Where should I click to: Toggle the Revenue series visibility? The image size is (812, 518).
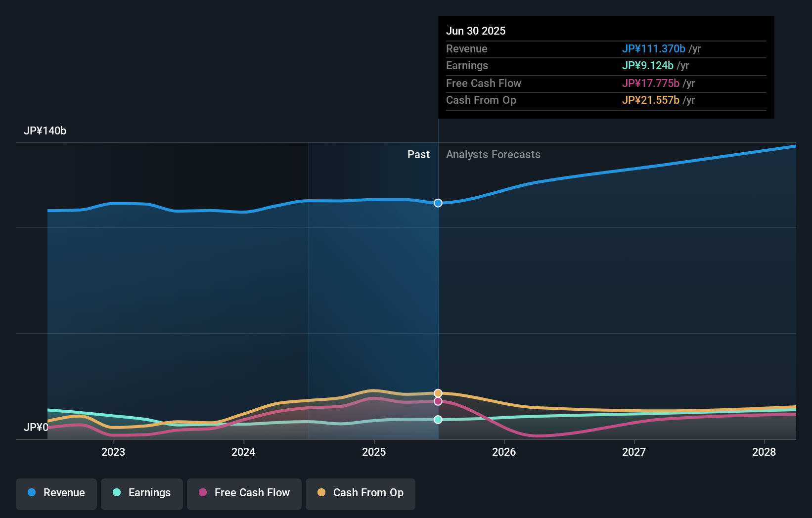[x=56, y=493]
